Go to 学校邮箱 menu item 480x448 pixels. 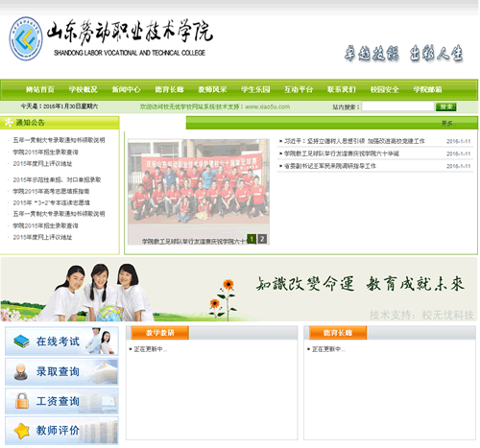tap(427, 89)
